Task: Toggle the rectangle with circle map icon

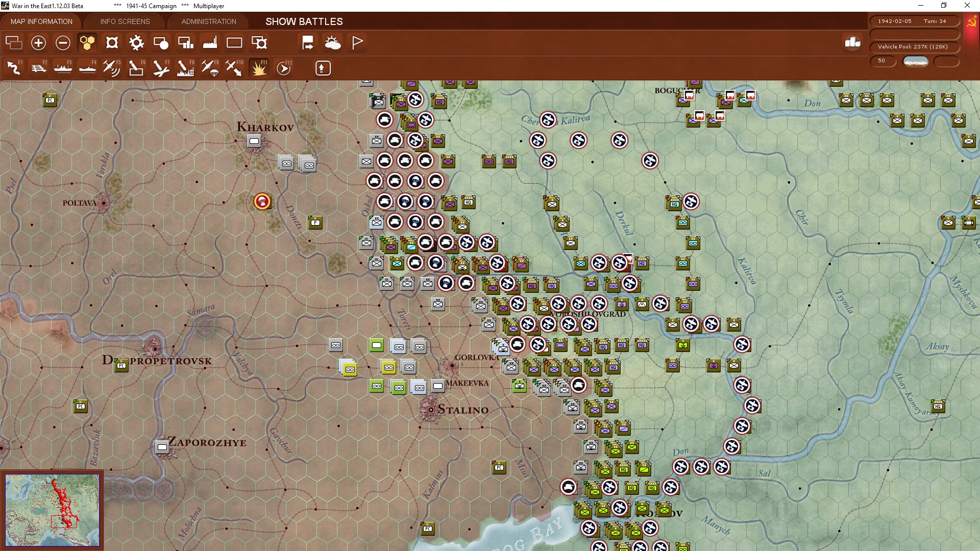Action: [161, 43]
